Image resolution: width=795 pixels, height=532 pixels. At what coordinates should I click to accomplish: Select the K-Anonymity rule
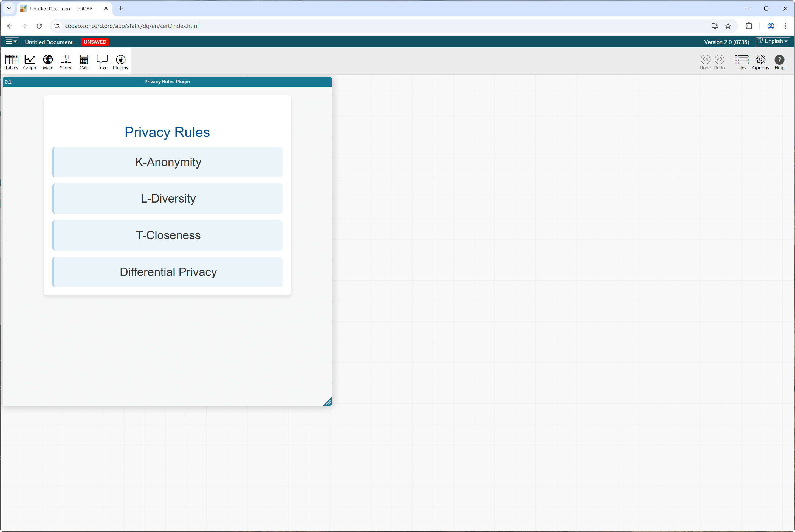pos(167,162)
